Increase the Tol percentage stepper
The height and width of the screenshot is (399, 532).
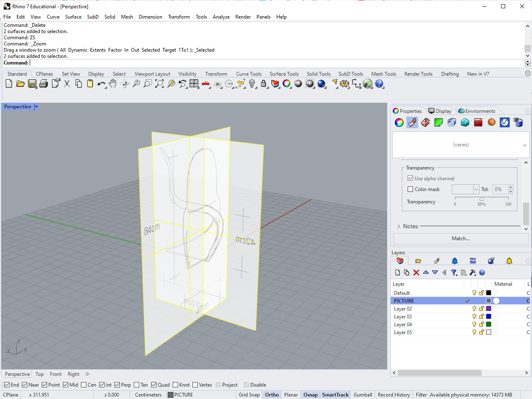coord(511,187)
